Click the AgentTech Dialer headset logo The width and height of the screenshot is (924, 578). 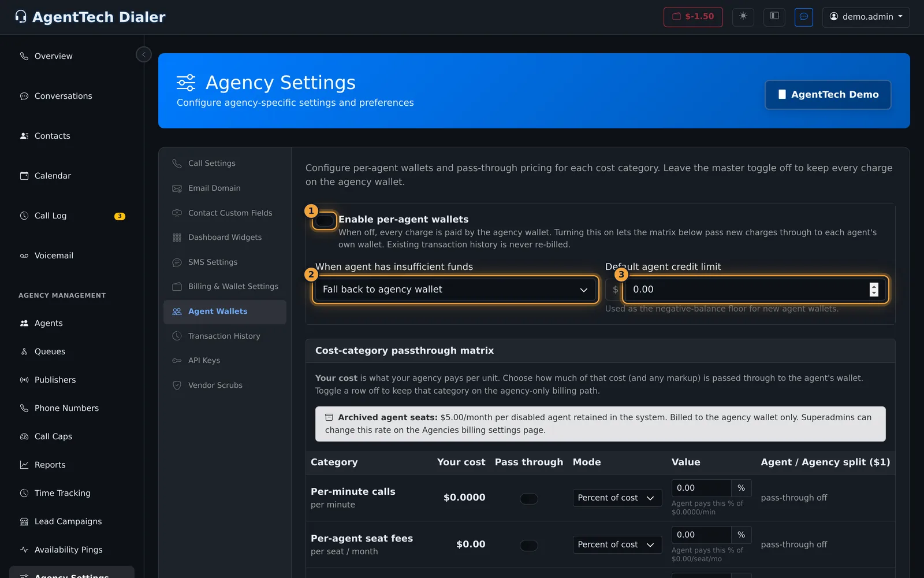click(x=21, y=17)
